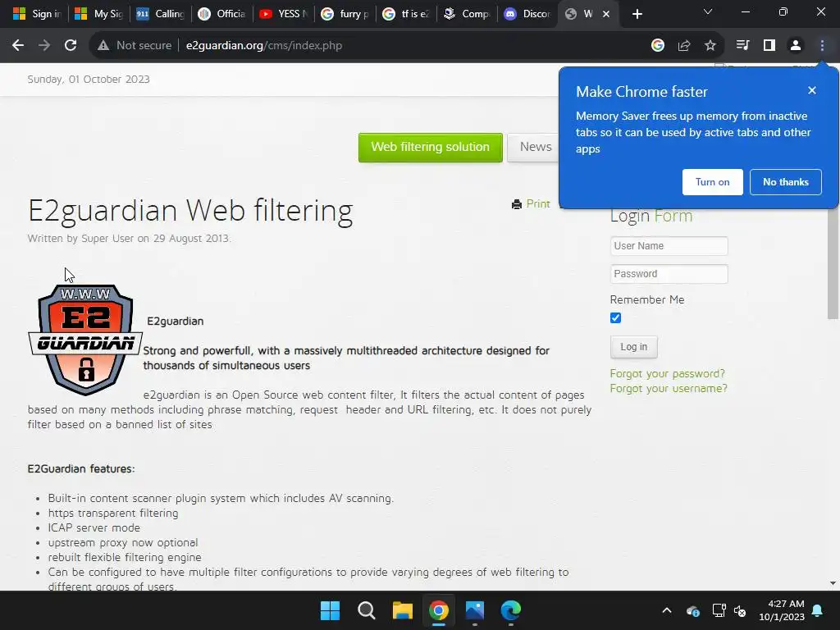
Task: Click the E2Guardian features: heading
Action: 81,468
